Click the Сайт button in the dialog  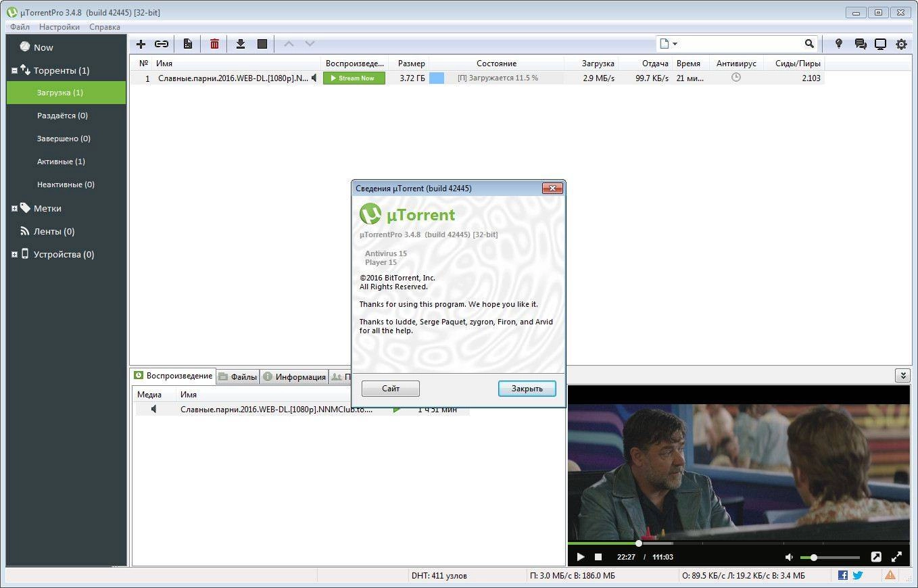[x=391, y=389]
